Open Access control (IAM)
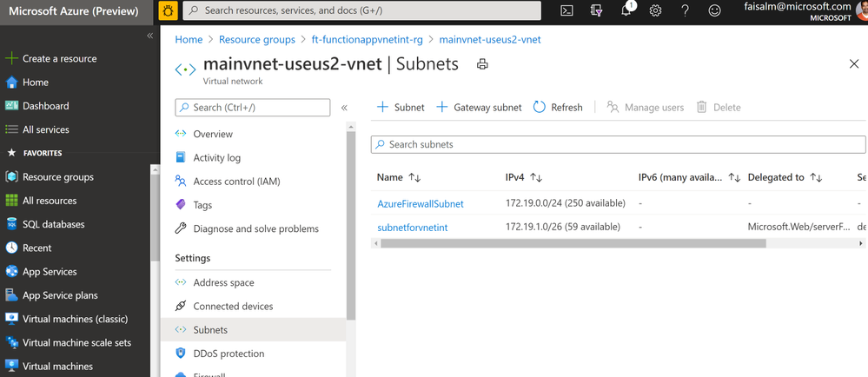 237,182
